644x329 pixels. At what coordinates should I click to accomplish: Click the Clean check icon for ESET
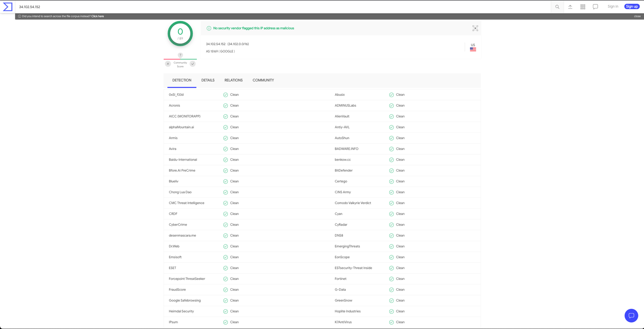click(x=225, y=268)
